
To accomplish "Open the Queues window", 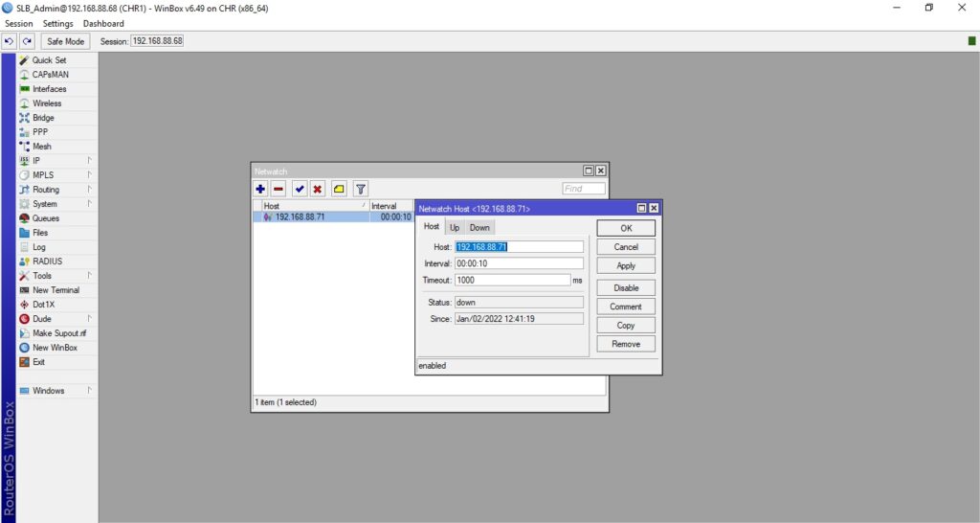I will [x=46, y=218].
